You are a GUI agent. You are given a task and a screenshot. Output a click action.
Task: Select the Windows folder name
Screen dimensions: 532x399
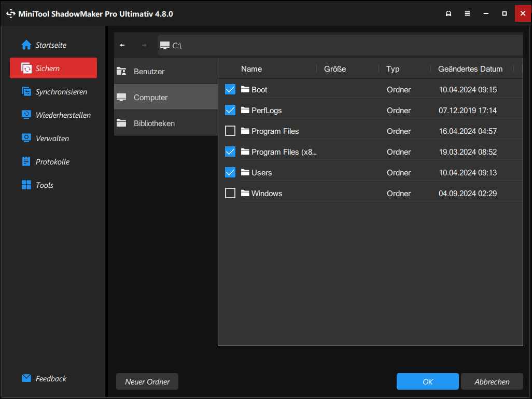click(x=267, y=193)
